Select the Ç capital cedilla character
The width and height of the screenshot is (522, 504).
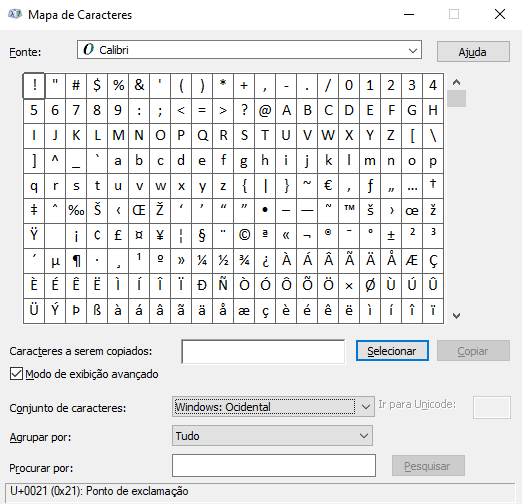(433, 261)
